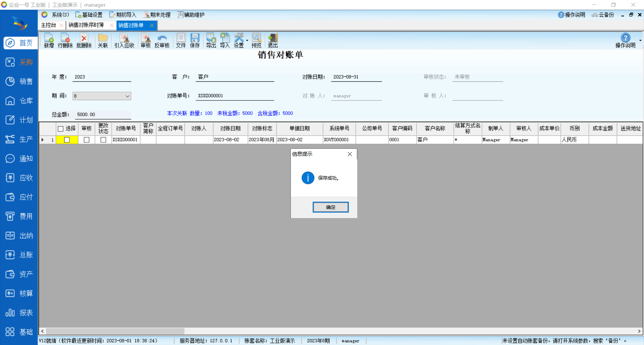Open the 基础设置 menu
This screenshot has width=644, height=345.
click(x=89, y=15)
